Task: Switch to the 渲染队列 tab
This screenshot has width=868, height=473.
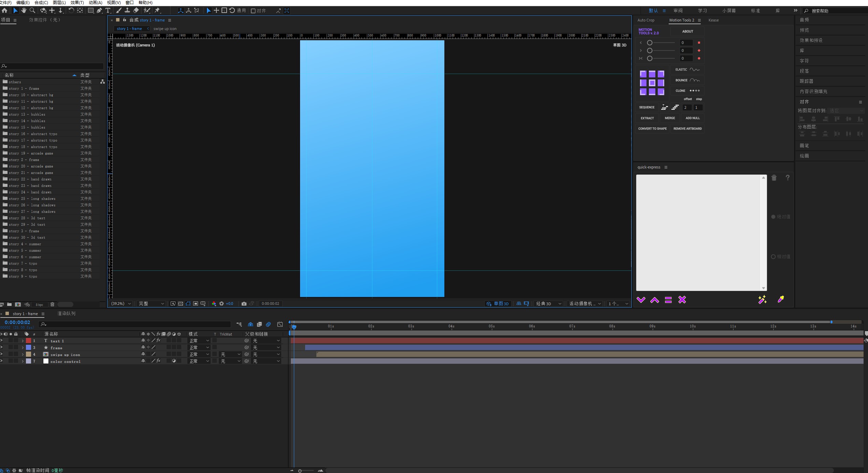Action: click(66, 313)
